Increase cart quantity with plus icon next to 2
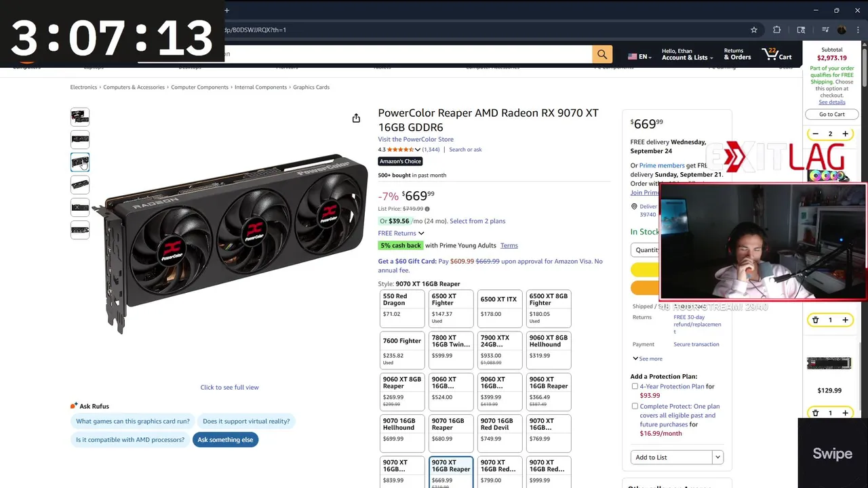Viewport: 868px width, 488px height. 845,134
